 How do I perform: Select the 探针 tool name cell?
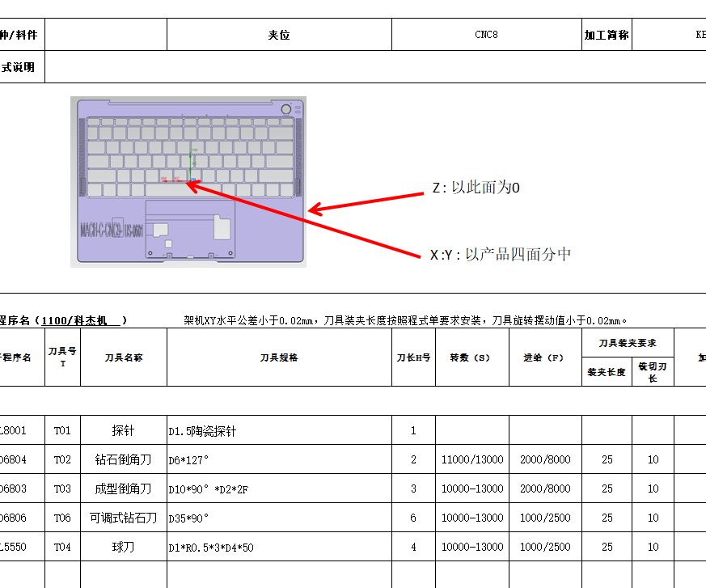pos(124,430)
